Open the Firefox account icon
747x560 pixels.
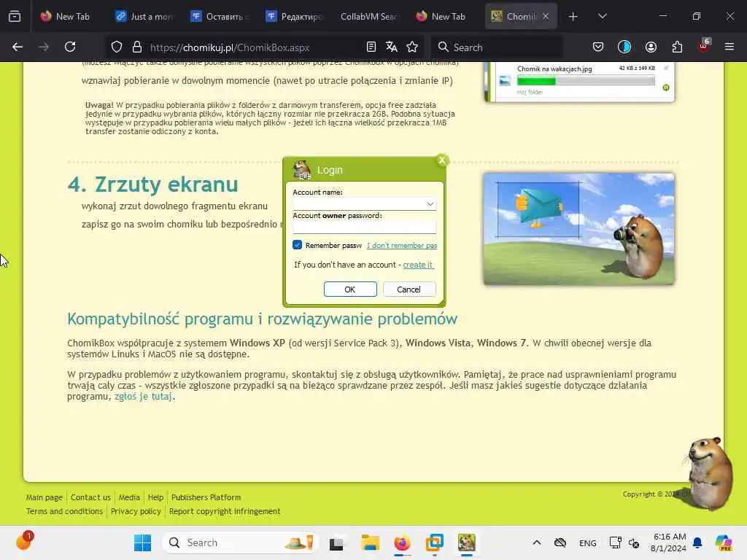click(651, 47)
